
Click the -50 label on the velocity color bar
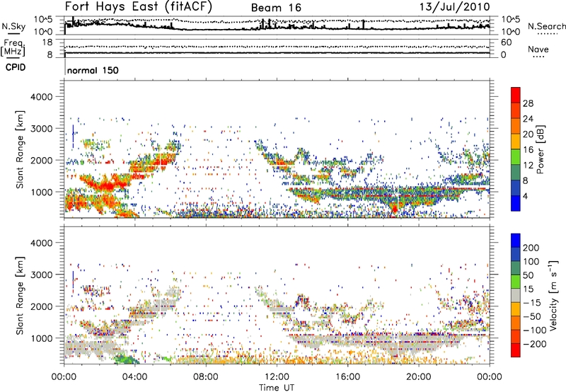pos(532,316)
